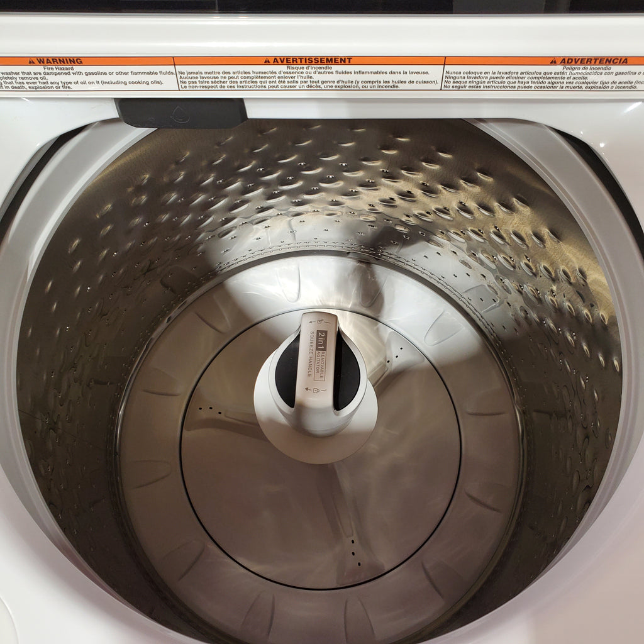Tap the water drop icon on black dispenser

(179, 114)
